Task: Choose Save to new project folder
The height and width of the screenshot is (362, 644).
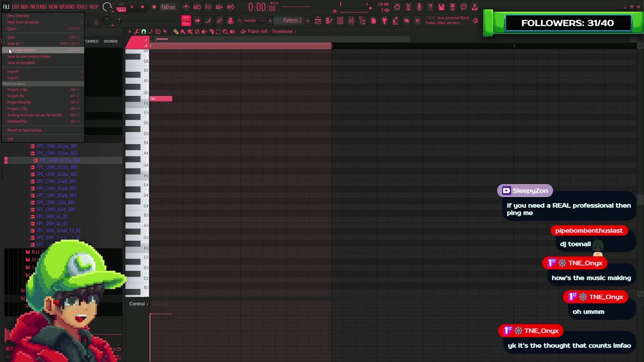Action: click(43, 56)
